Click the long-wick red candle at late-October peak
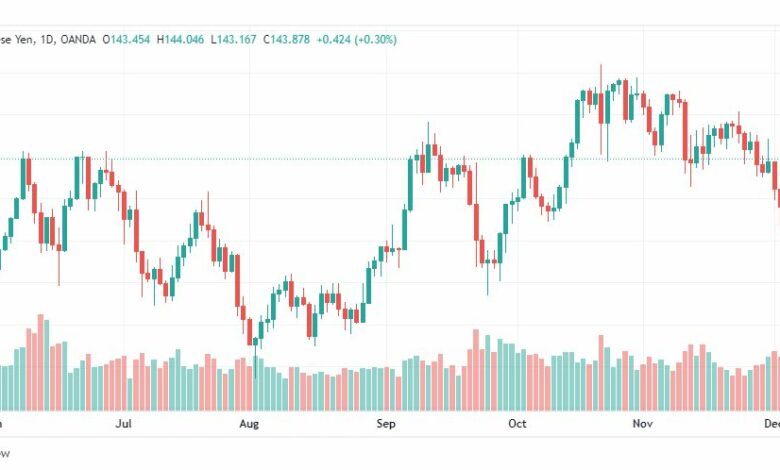This screenshot has width=780, height=470. 601,109
